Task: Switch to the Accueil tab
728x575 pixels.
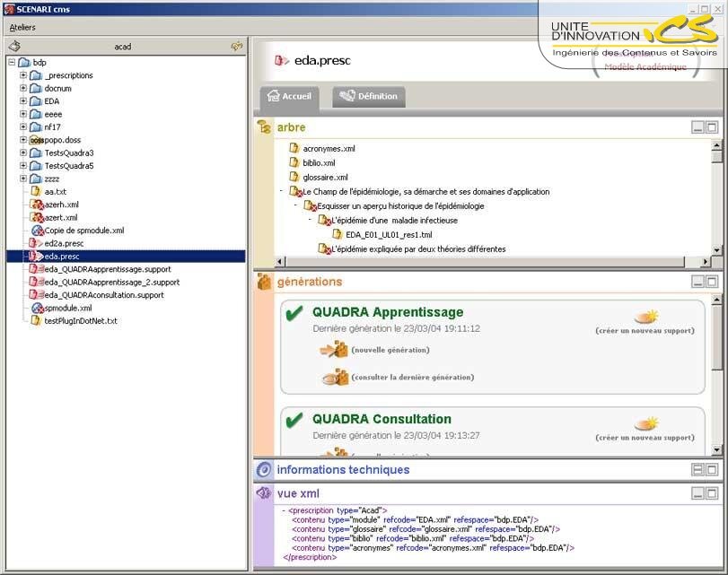Action: [289, 96]
